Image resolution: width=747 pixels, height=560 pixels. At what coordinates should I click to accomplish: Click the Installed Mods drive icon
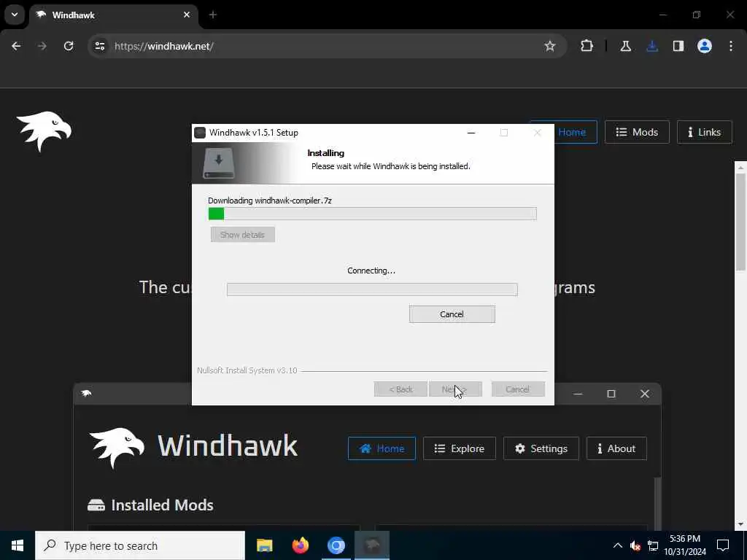96,505
